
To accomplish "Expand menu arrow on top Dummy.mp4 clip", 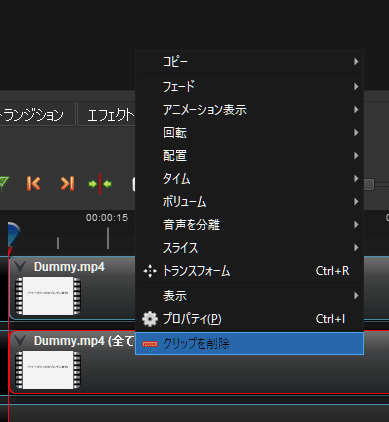I will [20, 267].
